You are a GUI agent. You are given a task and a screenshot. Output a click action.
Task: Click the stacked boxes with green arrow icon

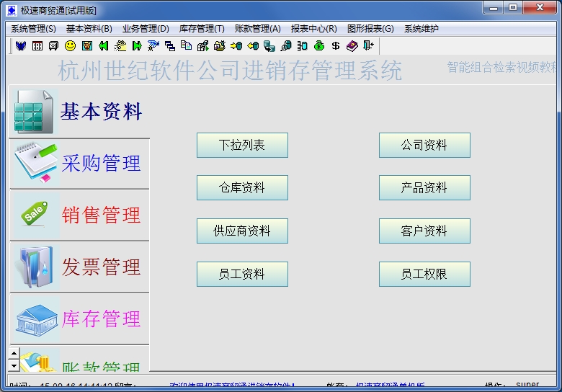click(x=203, y=45)
